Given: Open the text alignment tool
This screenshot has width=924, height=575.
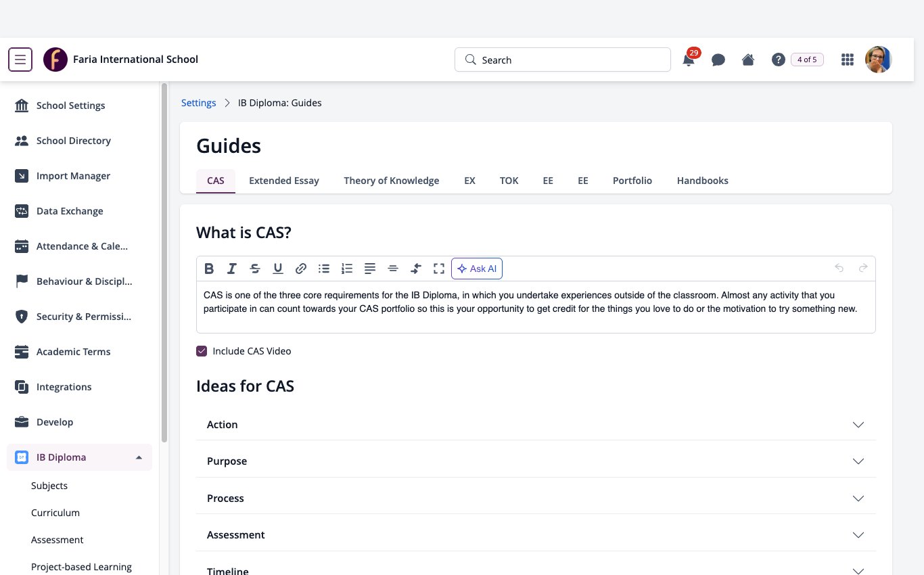Looking at the screenshot, I should click(370, 269).
